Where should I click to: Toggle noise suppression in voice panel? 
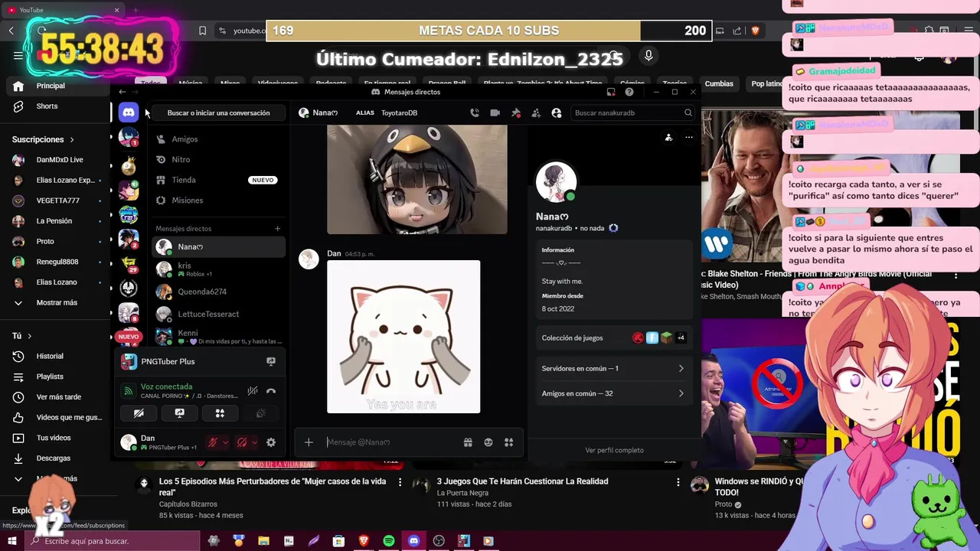click(x=253, y=391)
